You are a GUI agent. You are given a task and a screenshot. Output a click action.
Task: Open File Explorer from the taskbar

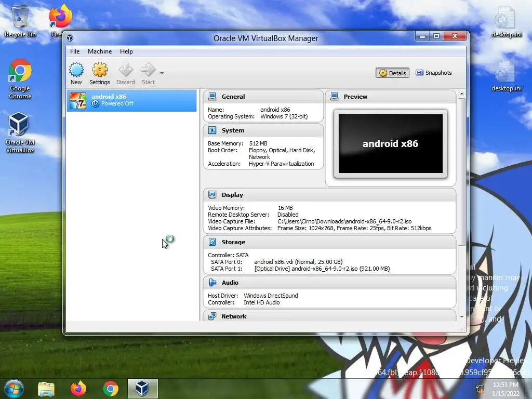coord(46,389)
